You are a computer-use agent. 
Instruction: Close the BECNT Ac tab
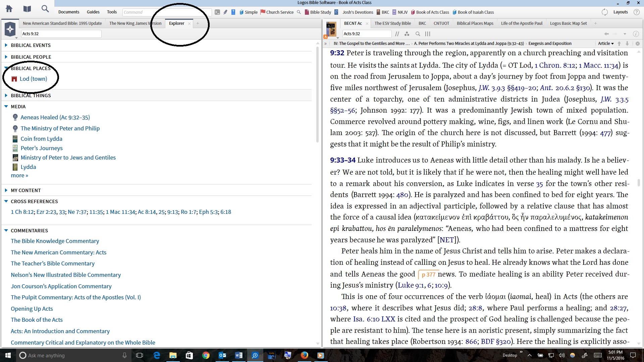367,23
